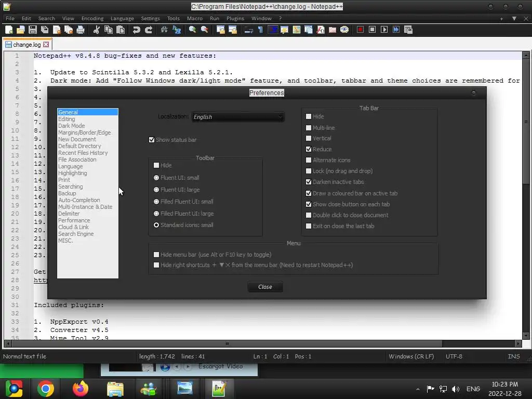Show hidden system tray icons chevron
532x399 pixels.
coord(418,389)
